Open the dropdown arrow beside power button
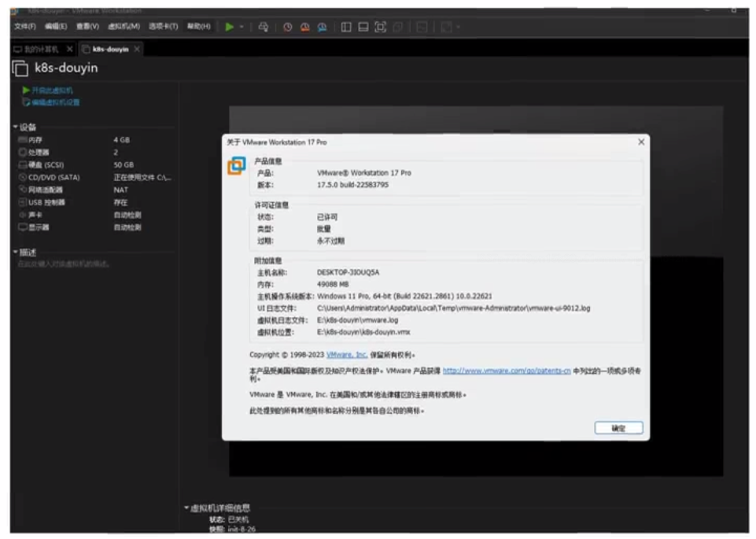This screenshot has height=539, width=756. point(242,27)
